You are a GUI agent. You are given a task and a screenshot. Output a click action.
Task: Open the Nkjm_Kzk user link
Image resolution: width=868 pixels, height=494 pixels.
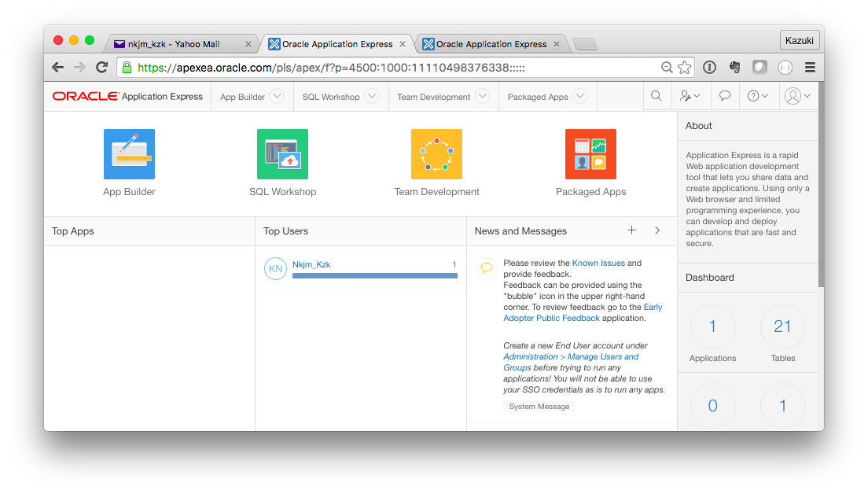coord(311,265)
